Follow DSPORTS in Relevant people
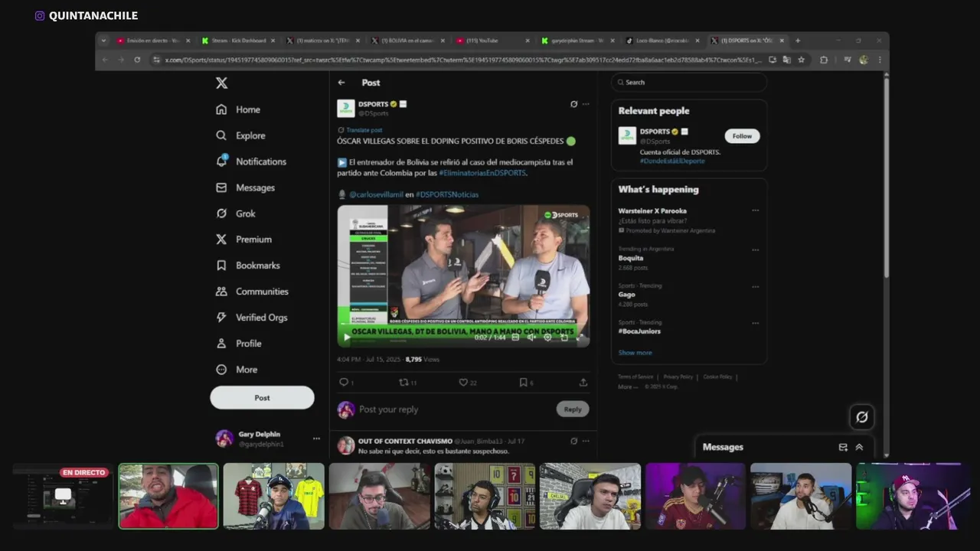The height and width of the screenshot is (551, 980). pyautogui.click(x=742, y=136)
